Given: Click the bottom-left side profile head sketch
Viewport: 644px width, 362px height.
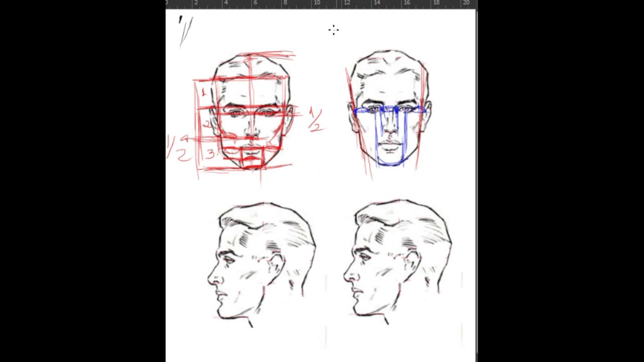Looking at the screenshot, I should pyautogui.click(x=262, y=264).
